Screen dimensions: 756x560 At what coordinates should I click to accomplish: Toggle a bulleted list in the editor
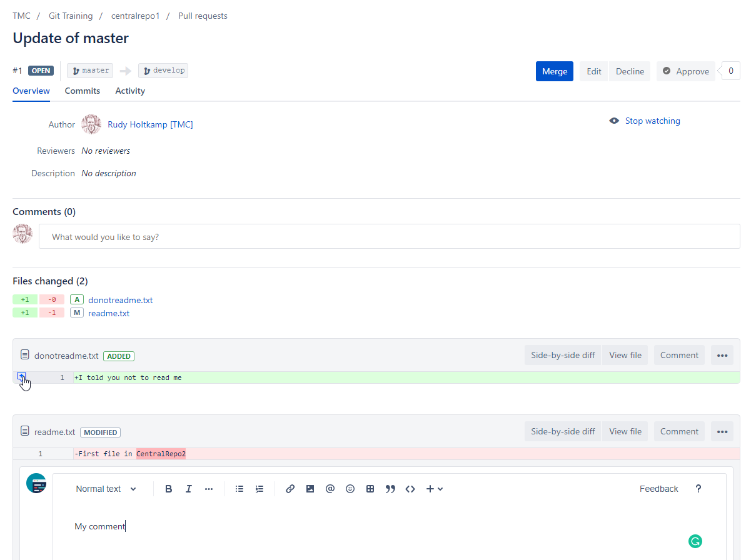tap(239, 489)
